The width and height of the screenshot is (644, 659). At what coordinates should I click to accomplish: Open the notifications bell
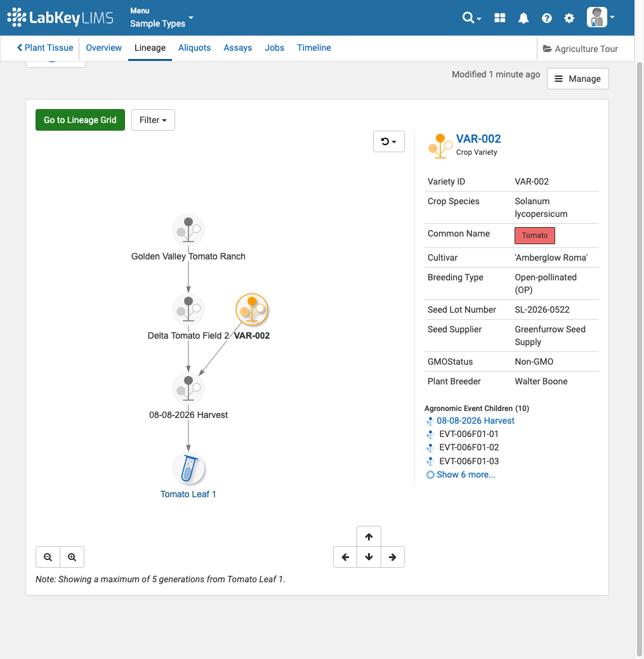523,18
